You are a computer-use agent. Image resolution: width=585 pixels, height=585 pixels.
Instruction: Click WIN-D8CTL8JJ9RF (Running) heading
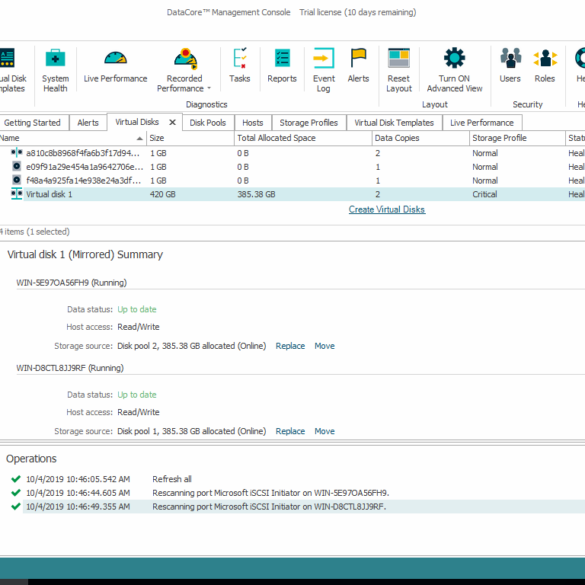click(70, 368)
